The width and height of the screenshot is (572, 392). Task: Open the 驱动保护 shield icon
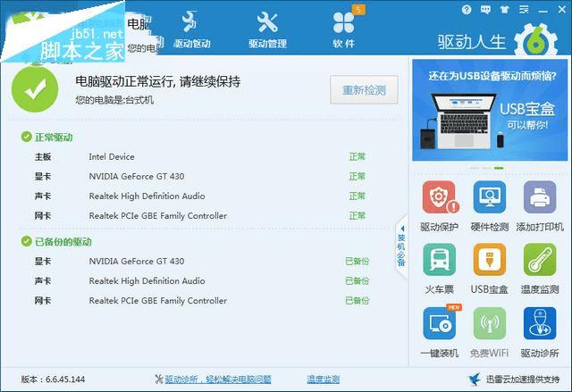point(439,197)
